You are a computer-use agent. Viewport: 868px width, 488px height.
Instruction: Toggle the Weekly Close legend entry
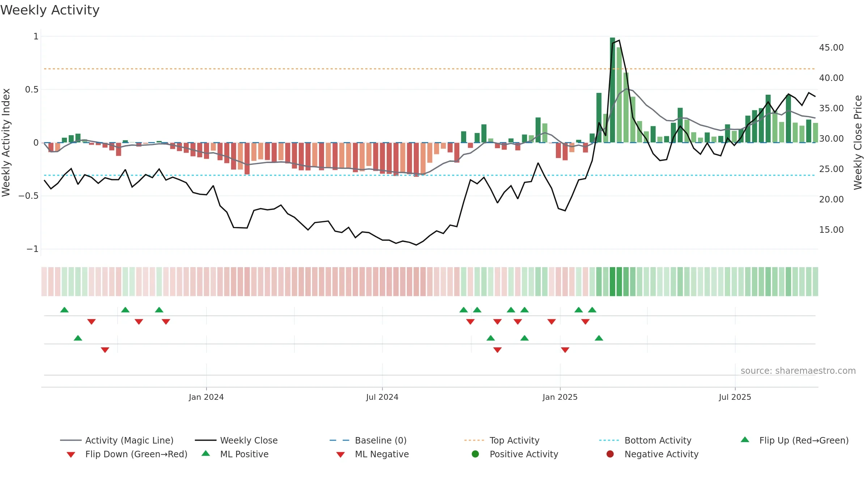(236, 440)
